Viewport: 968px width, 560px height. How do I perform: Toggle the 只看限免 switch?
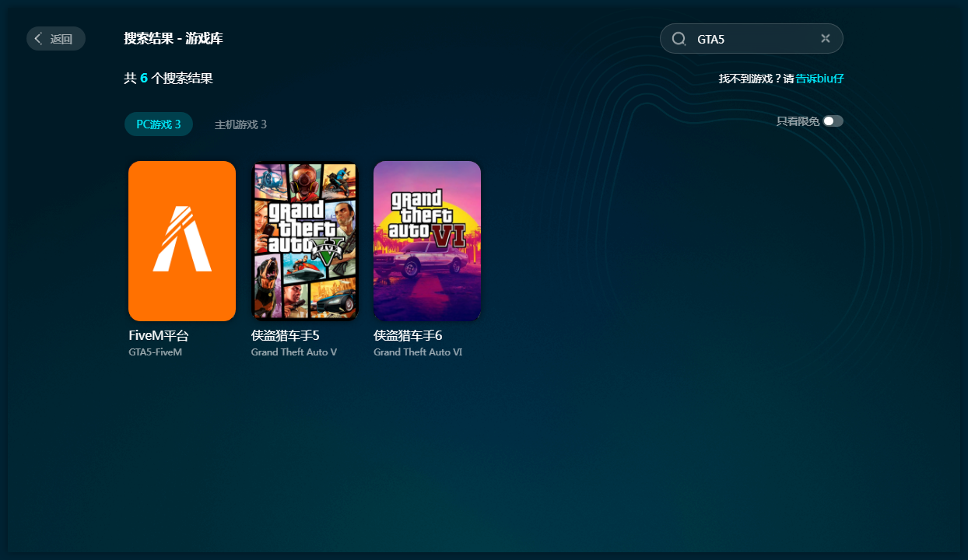click(x=833, y=121)
